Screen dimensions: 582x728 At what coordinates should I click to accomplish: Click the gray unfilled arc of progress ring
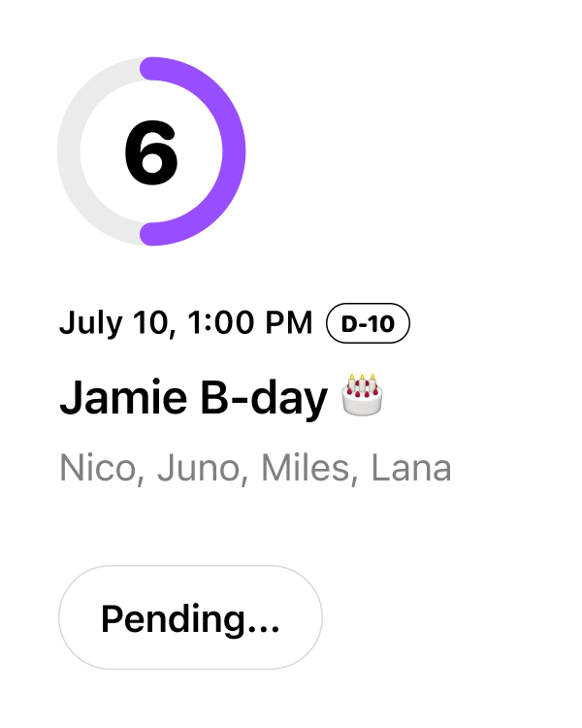tap(69, 151)
